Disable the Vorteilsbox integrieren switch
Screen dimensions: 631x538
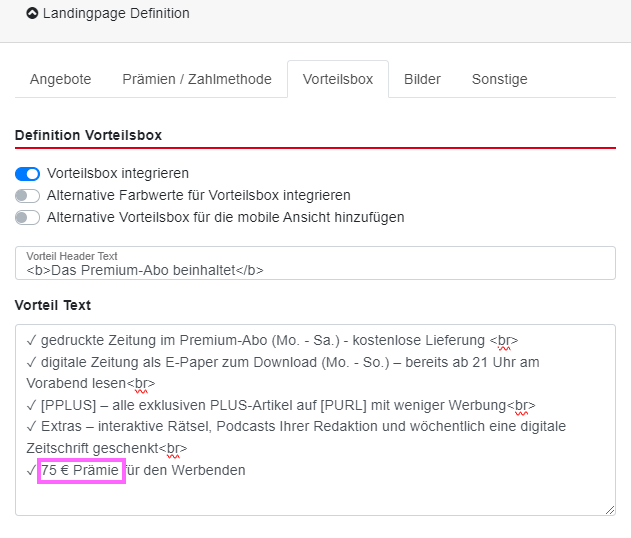coord(28,173)
